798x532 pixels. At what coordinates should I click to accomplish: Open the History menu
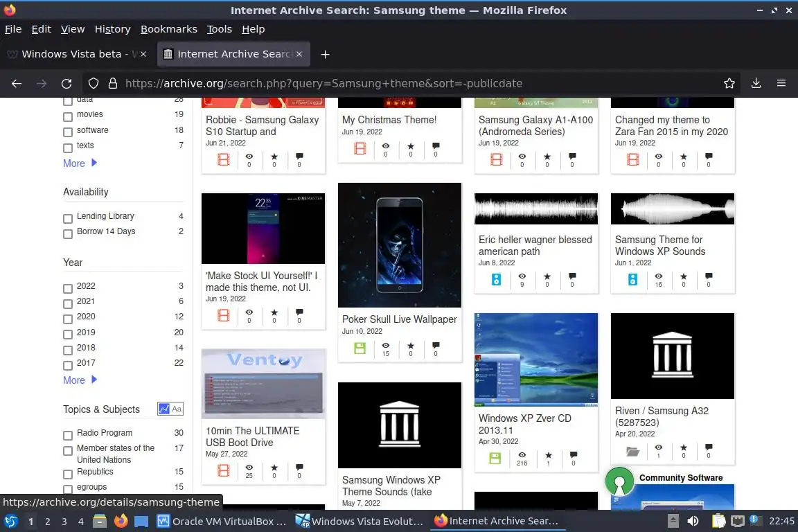click(112, 29)
